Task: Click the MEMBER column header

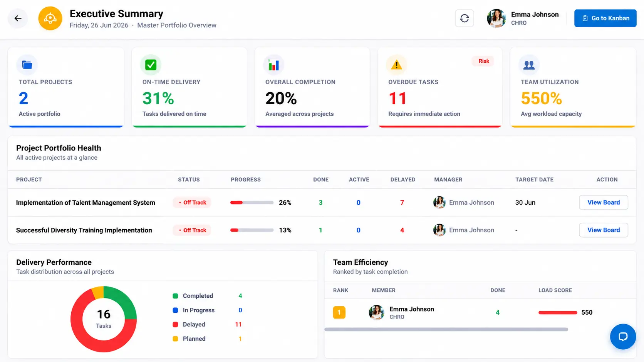Action: pyautogui.click(x=384, y=290)
